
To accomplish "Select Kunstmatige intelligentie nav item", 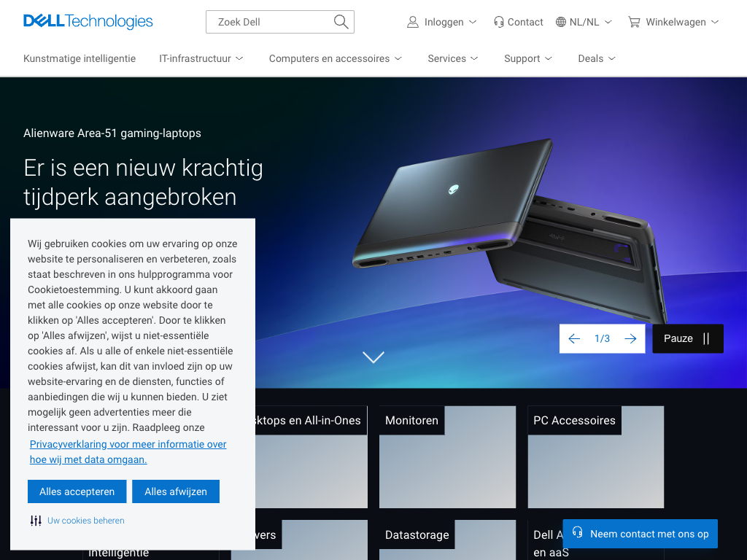I will tap(80, 58).
